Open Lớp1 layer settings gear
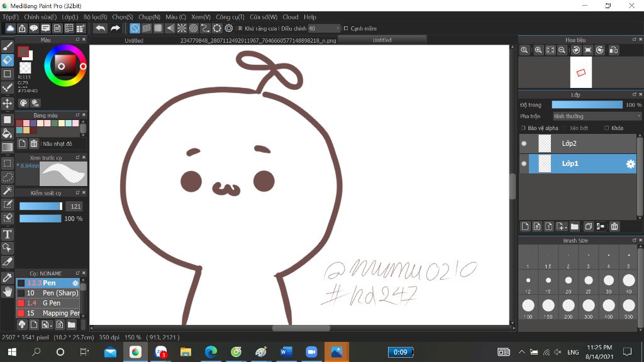644x362 pixels. (630, 164)
